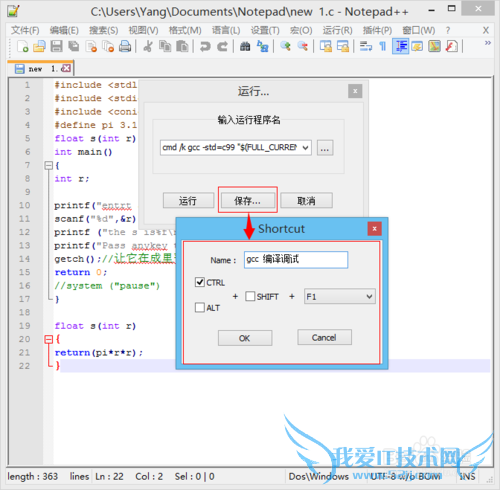Open the run command combo box dropdown

click(x=305, y=147)
